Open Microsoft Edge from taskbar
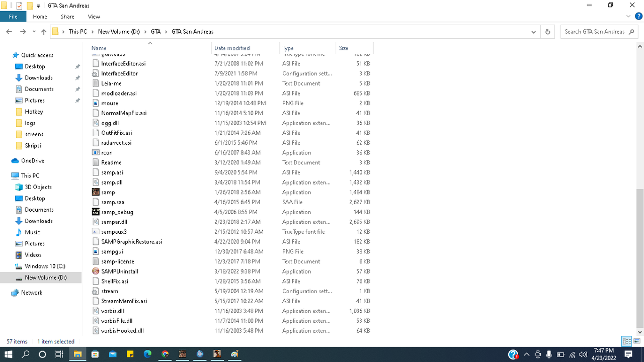Viewport: 644px width, 362px height. [x=148, y=354]
